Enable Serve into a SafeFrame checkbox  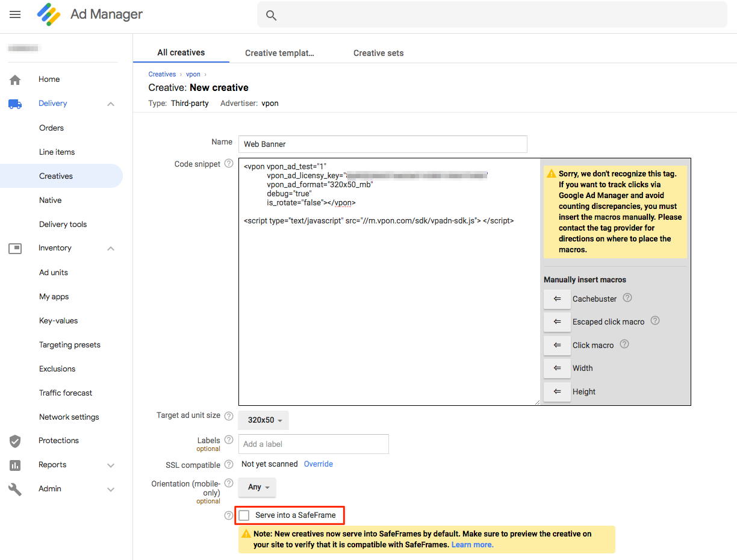pos(244,515)
